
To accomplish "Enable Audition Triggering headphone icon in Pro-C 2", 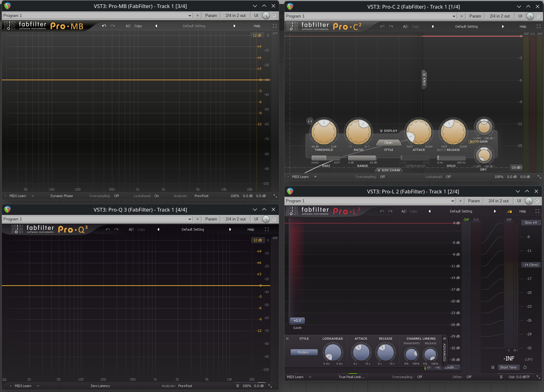I will pos(310,121).
